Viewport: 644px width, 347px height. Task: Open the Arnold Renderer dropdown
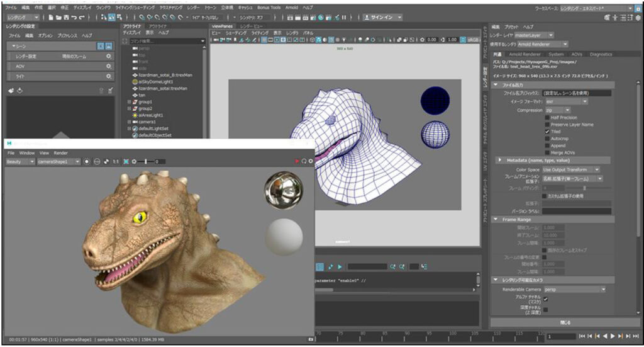coord(543,44)
